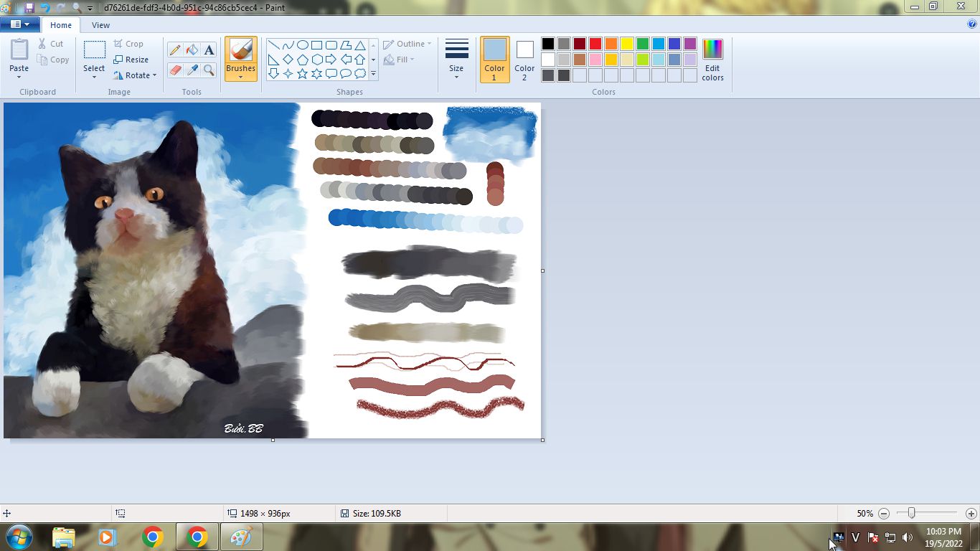The width and height of the screenshot is (980, 551).
Task: Select the Pencil tool
Action: coord(174,50)
